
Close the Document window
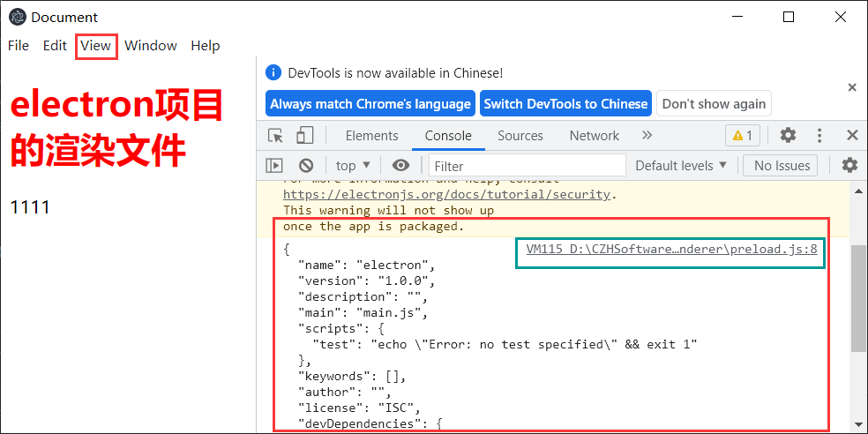pos(841,17)
